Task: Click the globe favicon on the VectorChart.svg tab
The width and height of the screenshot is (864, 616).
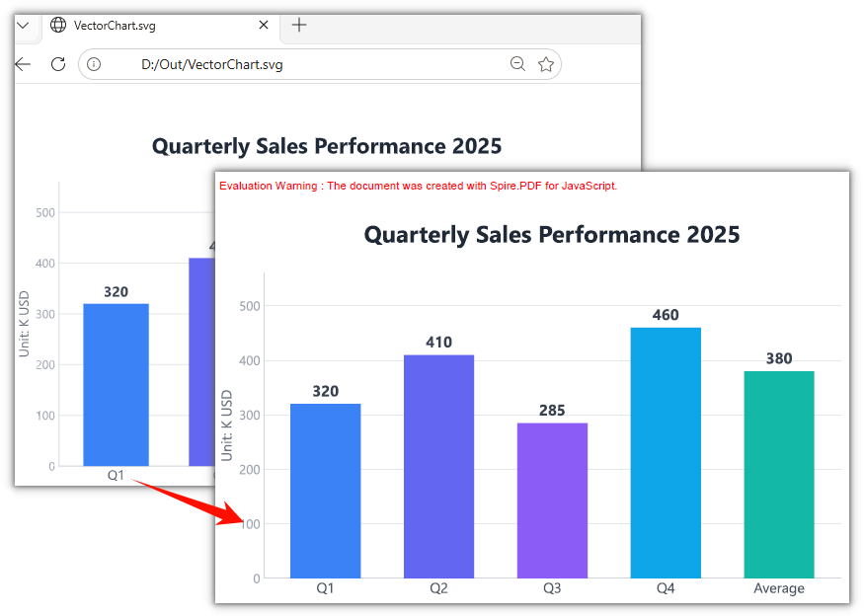Action: [x=58, y=25]
